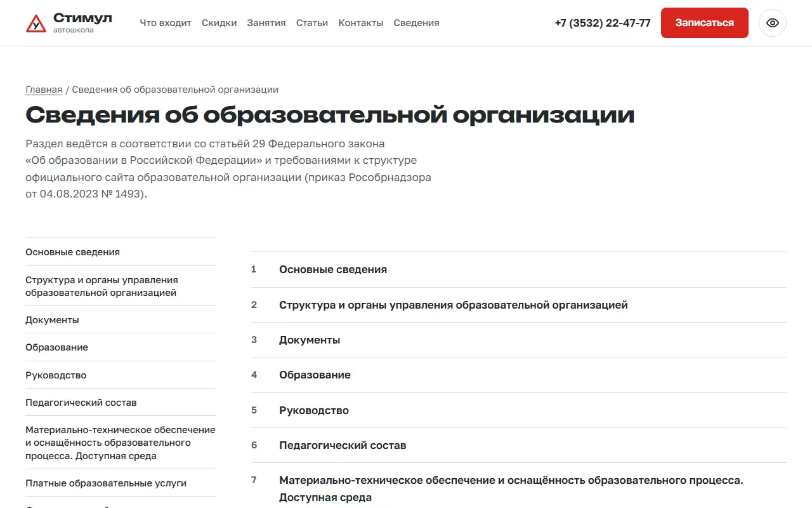This screenshot has height=508, width=812.
Task: Click the red Записаться button
Action: point(705,23)
